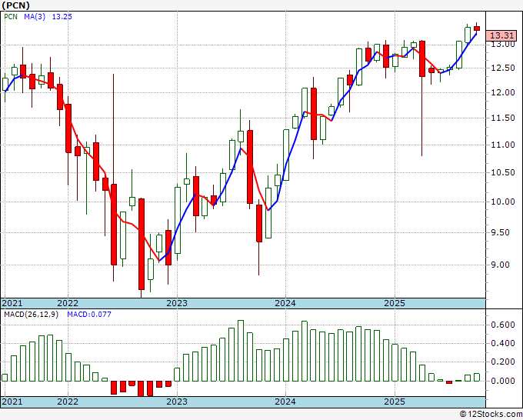This screenshot has height=420, width=523.
Task: Click the green PCN legend label
Action: click(x=11, y=17)
